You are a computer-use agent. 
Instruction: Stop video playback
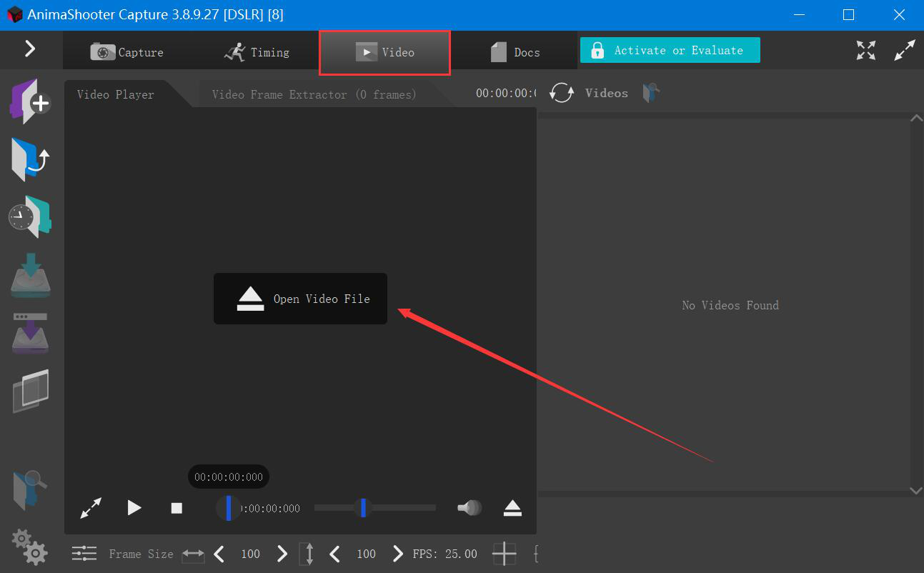[177, 508]
